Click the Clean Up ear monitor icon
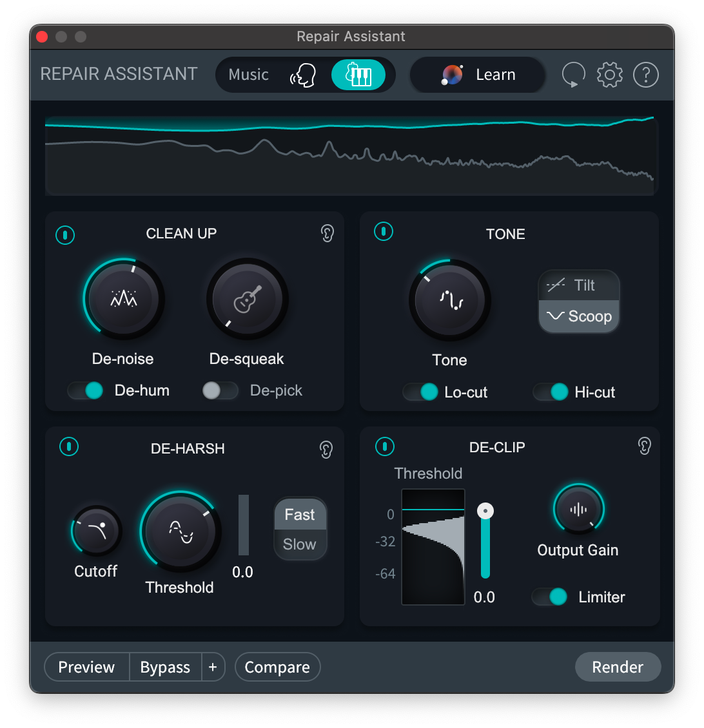Viewport: 704px width, 728px height. pyautogui.click(x=327, y=234)
